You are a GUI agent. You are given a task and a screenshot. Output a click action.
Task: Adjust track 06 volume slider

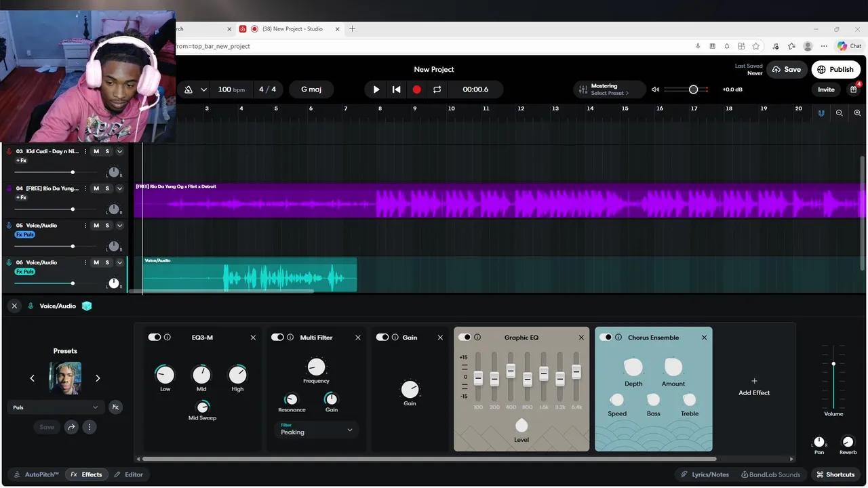[73, 283]
